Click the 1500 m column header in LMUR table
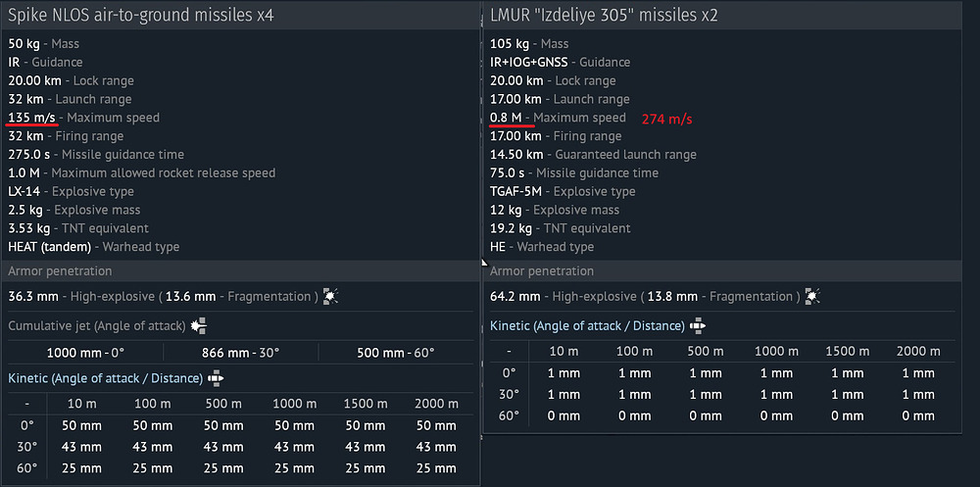 848,352
